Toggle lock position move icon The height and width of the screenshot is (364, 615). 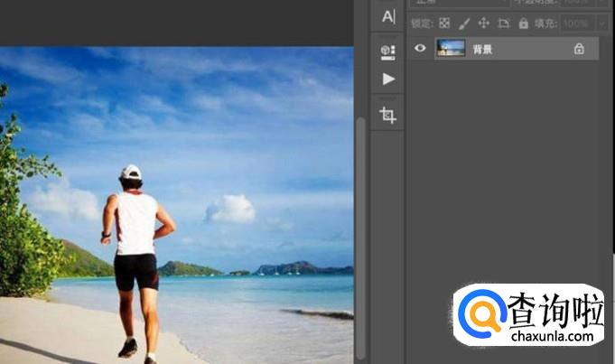484,23
